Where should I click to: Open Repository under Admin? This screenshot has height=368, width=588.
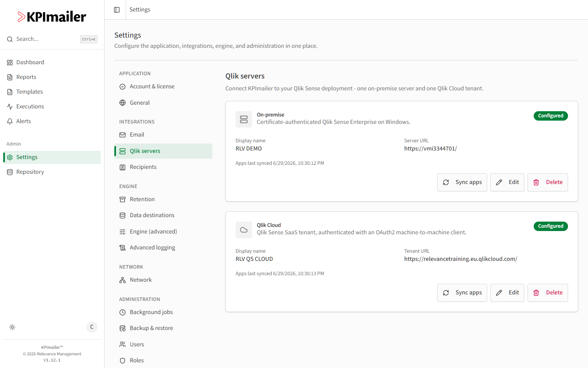click(x=52, y=172)
